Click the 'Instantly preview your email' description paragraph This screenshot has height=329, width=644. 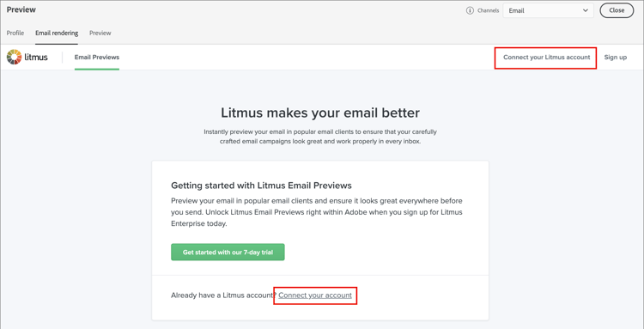[x=320, y=137]
